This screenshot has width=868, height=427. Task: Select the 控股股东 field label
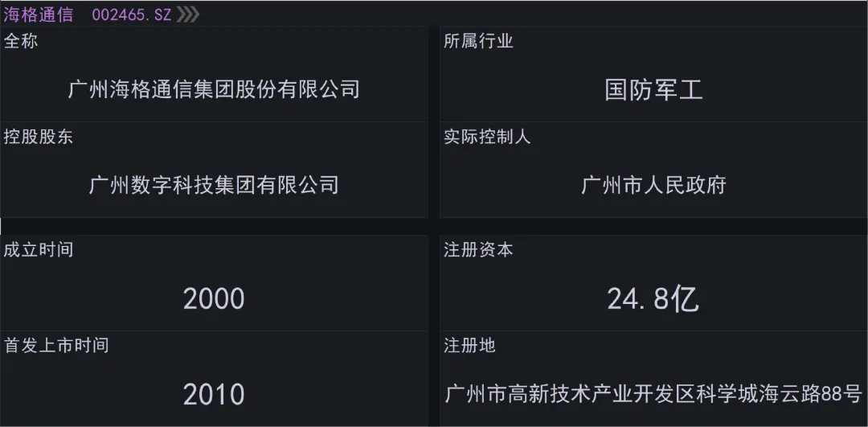(x=38, y=137)
